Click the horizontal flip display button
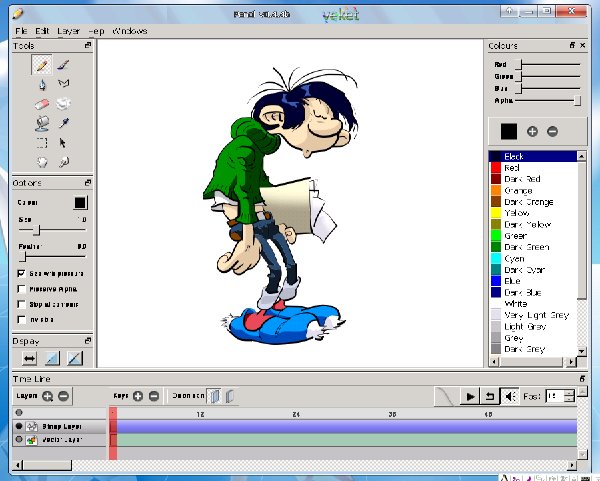Image resolution: width=600 pixels, height=481 pixels. pos(29,359)
